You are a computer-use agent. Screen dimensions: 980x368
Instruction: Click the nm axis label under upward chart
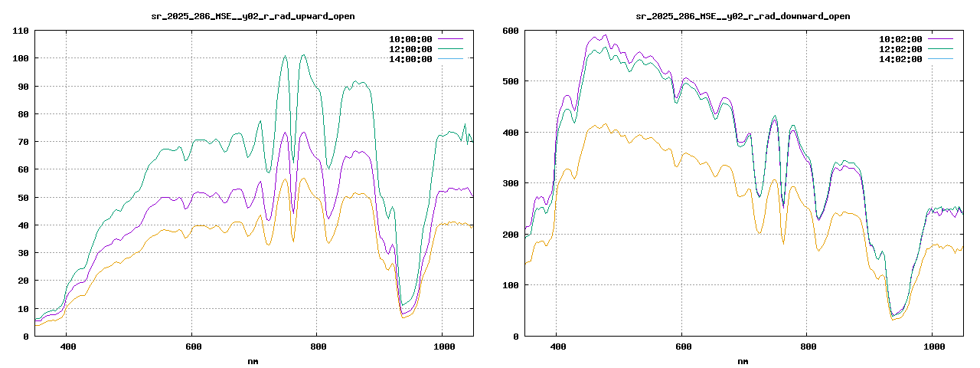coord(253,360)
